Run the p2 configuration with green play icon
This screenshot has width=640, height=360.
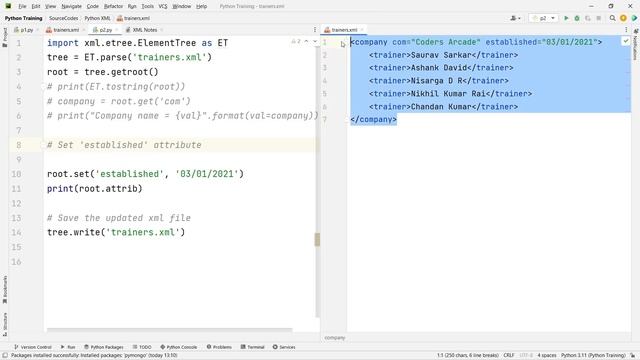click(566, 18)
